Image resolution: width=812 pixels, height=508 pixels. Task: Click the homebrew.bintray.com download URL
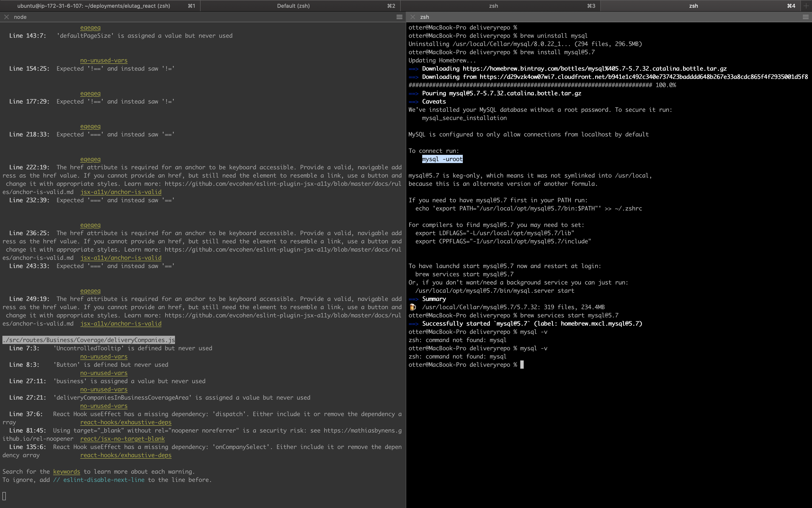click(x=594, y=69)
